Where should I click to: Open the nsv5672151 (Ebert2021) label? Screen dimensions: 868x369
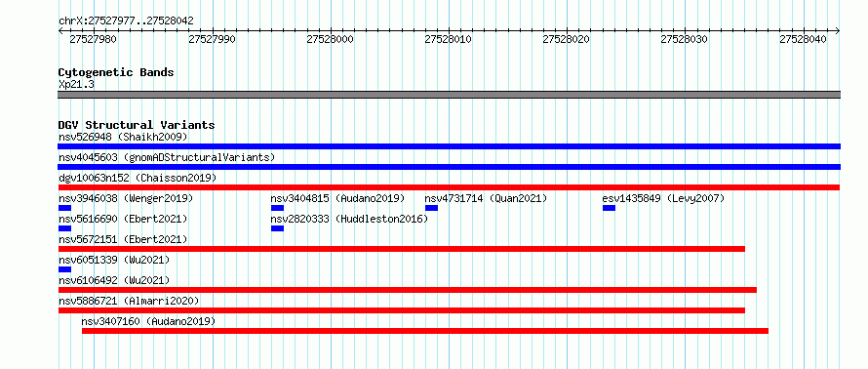123,239
